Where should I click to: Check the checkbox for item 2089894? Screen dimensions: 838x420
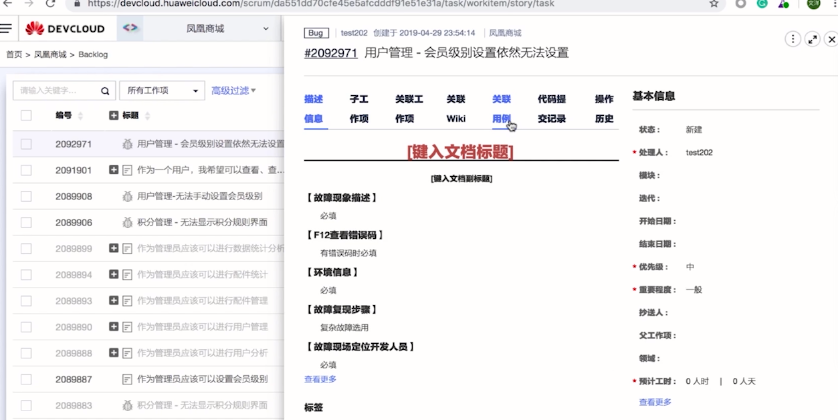(x=26, y=275)
